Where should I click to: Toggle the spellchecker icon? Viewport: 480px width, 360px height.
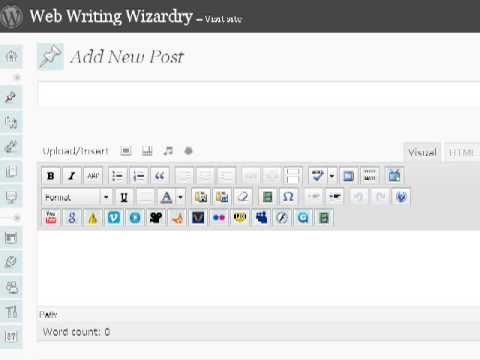(x=317, y=176)
